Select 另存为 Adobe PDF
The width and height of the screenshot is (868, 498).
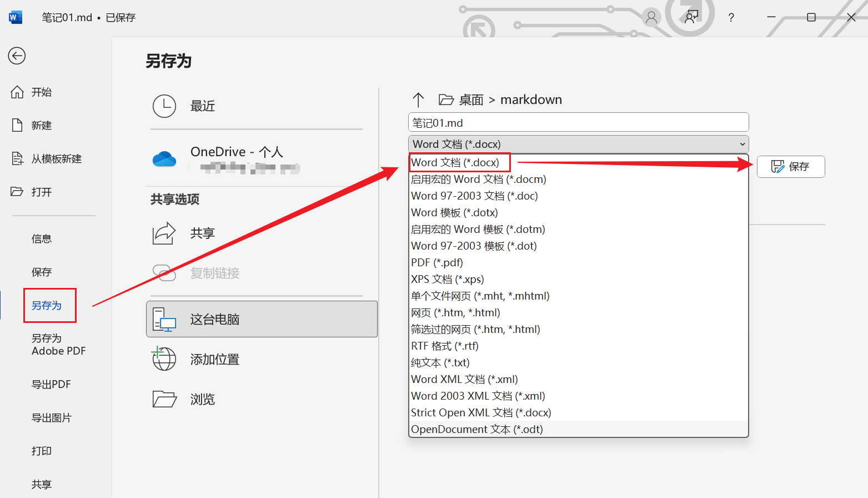(x=58, y=345)
